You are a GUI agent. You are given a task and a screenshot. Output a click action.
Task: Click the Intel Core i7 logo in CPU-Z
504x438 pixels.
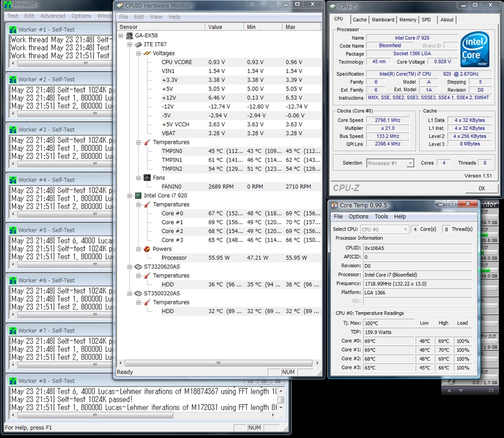[x=474, y=50]
